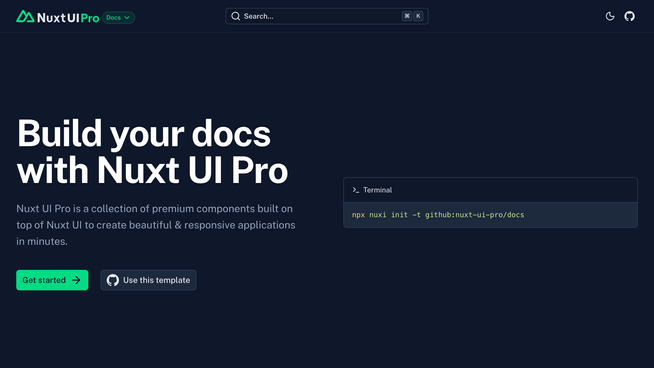Click the Use this template button
Screen dimensions: 654x368
click(x=148, y=280)
